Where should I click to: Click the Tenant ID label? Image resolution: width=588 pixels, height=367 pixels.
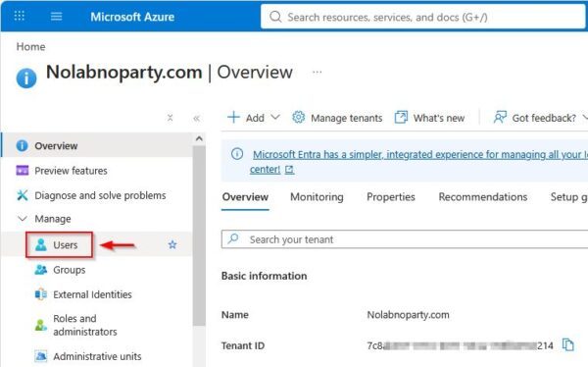click(243, 345)
